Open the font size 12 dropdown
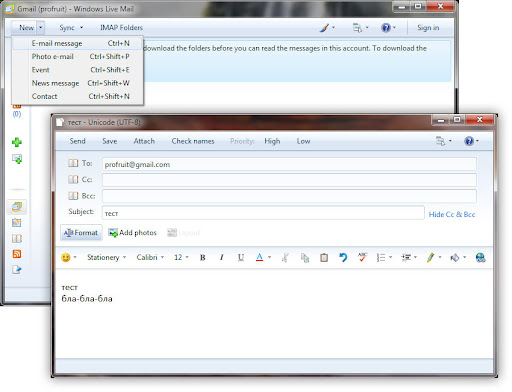Viewport: 512px width, 392px height. pyautogui.click(x=181, y=257)
